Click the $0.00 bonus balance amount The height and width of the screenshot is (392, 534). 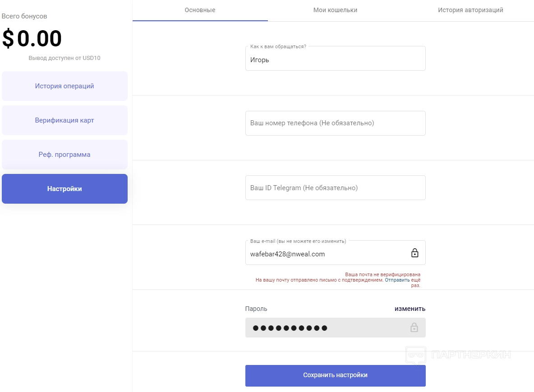[32, 39]
